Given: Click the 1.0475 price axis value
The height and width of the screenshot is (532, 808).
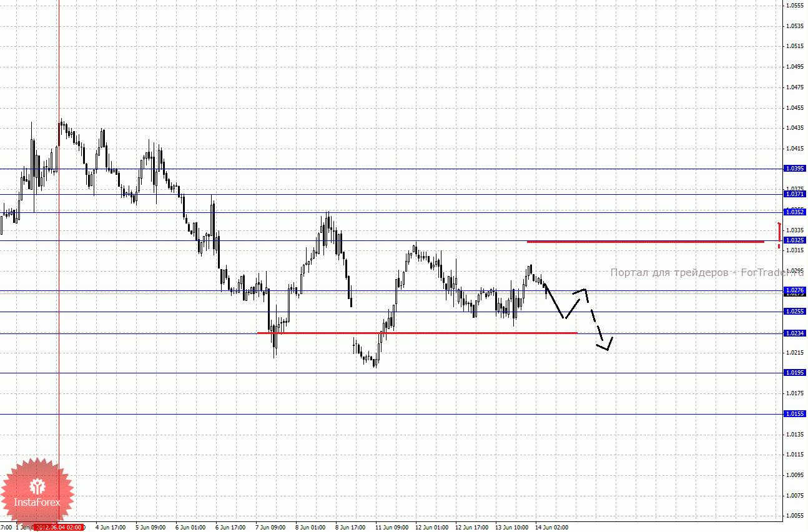Looking at the screenshot, I should pos(795,87).
